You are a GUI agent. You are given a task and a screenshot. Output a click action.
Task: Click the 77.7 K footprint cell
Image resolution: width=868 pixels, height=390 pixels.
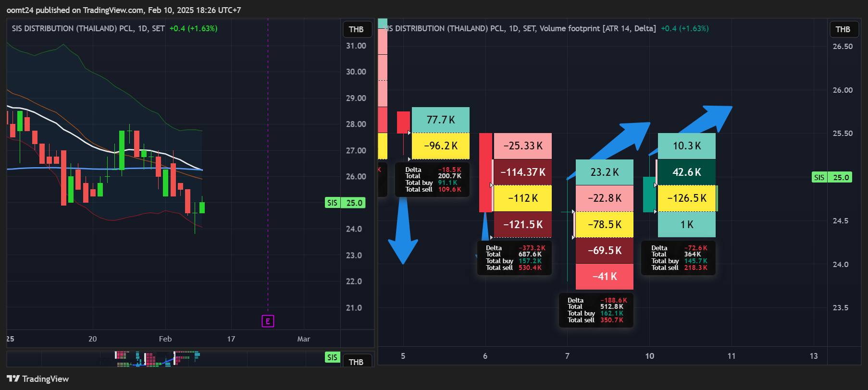coord(441,120)
